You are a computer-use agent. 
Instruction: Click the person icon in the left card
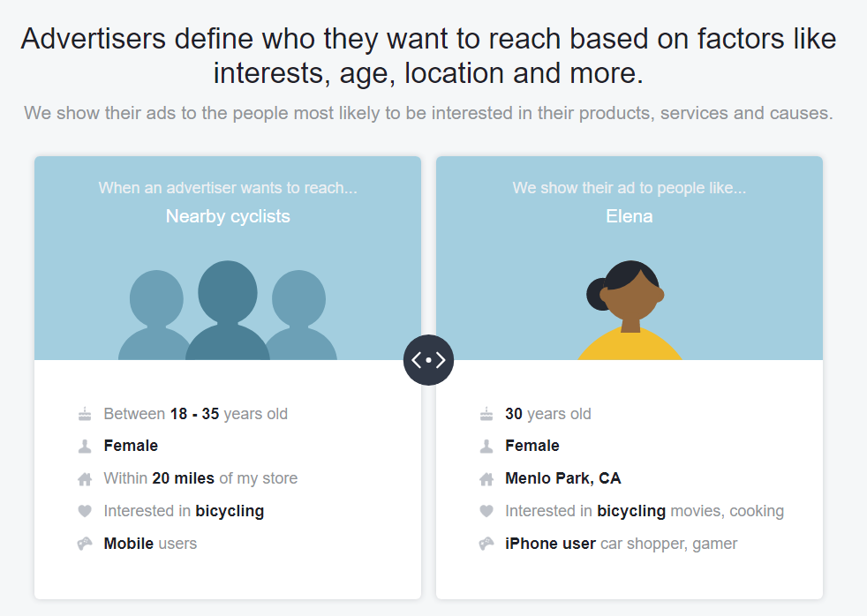tap(85, 447)
